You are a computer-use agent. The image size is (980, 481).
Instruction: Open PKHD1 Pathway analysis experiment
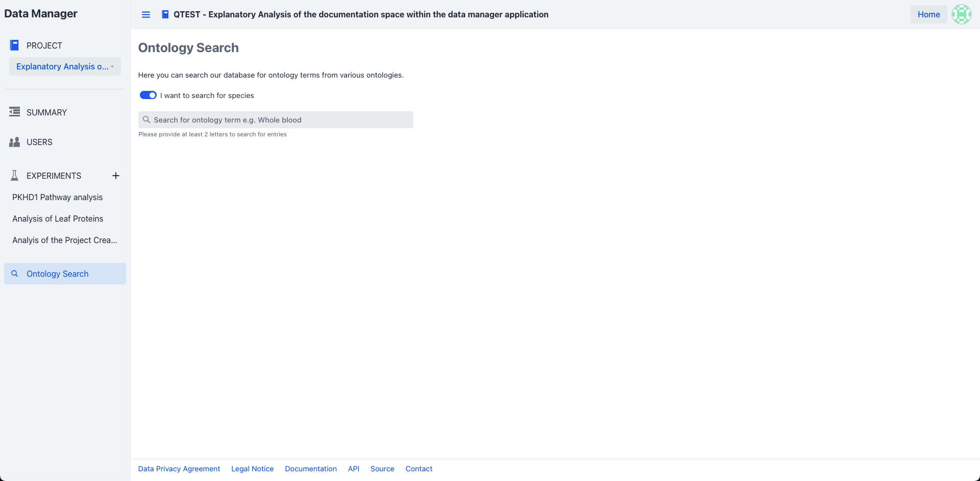[57, 197]
